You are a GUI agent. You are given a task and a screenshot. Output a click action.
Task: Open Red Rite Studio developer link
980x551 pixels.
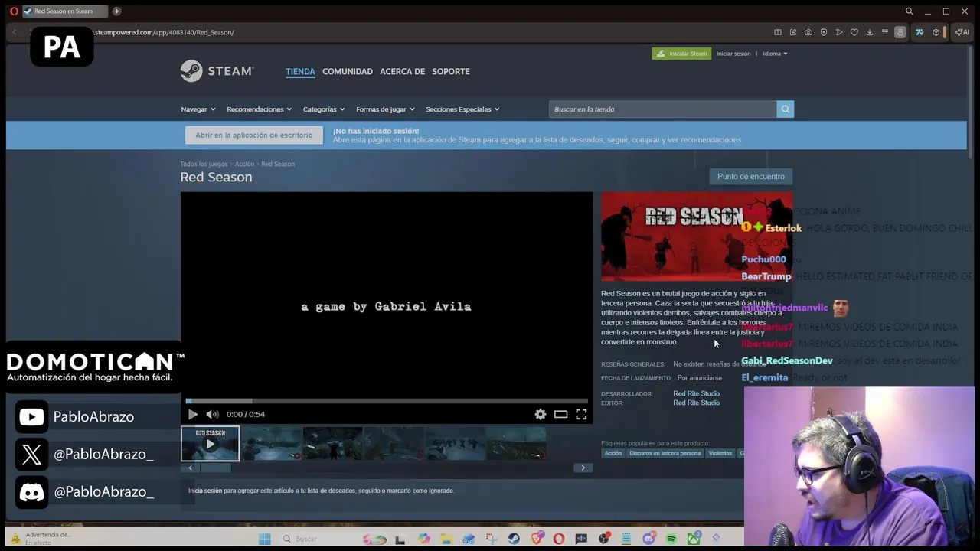click(696, 393)
